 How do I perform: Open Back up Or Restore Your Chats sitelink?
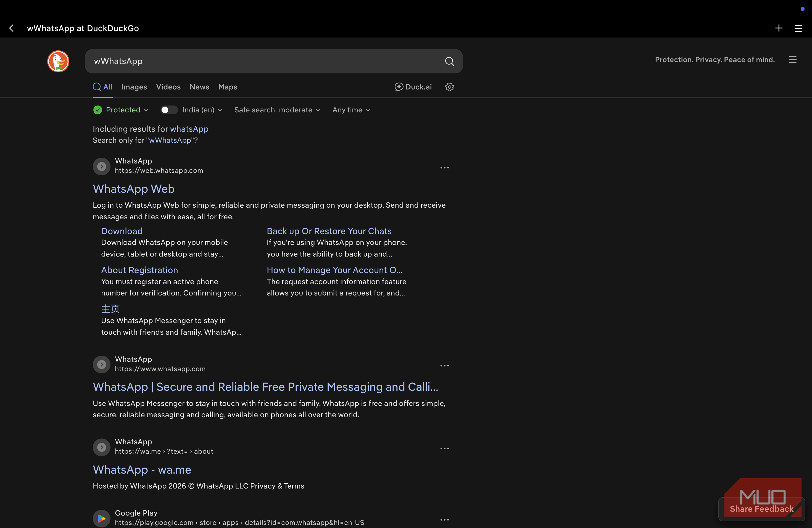329,231
